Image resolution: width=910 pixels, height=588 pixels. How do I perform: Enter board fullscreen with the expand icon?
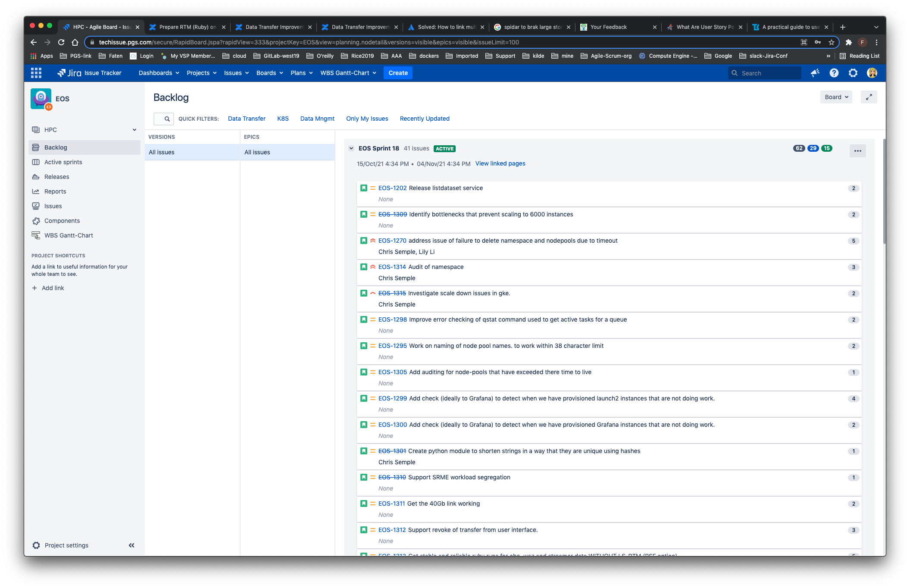pos(869,97)
